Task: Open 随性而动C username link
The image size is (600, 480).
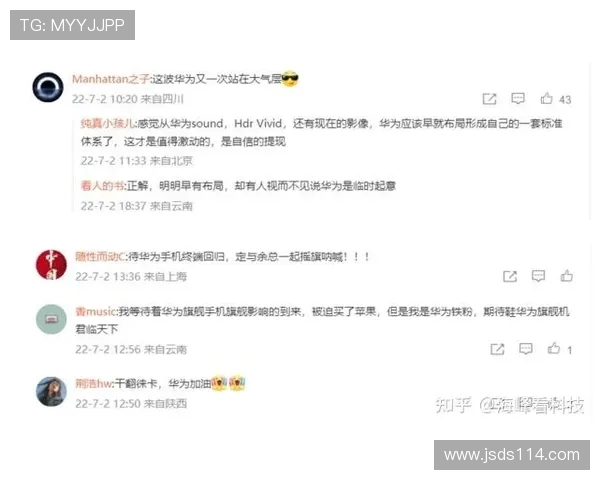Action: [100, 256]
